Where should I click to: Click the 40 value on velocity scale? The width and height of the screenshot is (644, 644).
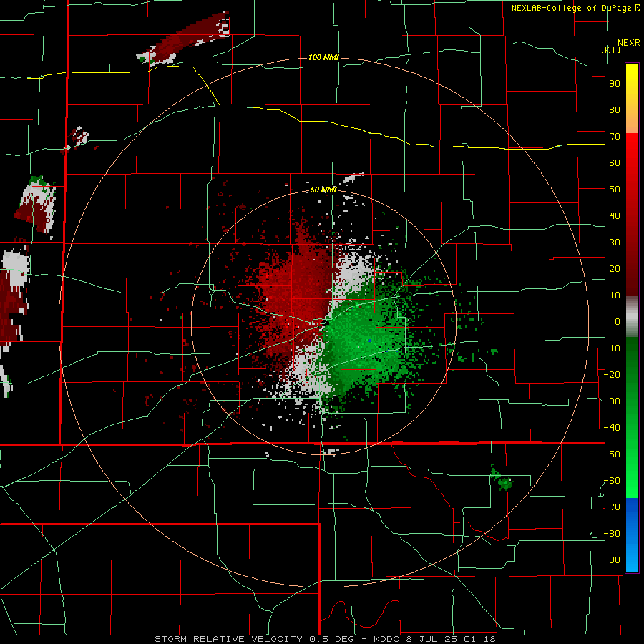(615, 216)
